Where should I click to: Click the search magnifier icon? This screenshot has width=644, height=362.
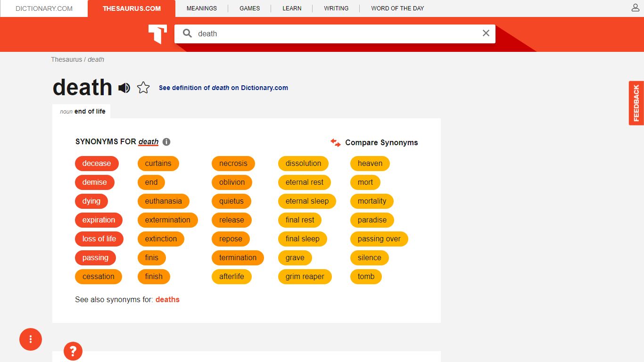pos(187,33)
